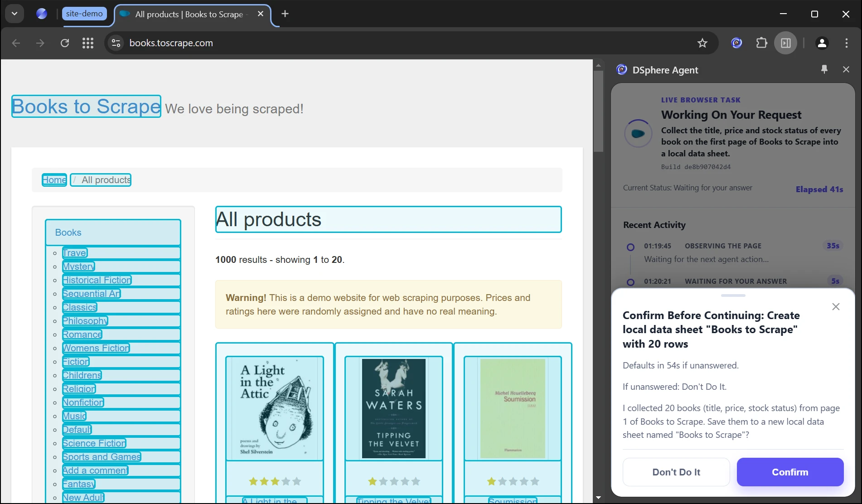Open the Historical Fiction category
The height and width of the screenshot is (504, 862).
click(97, 280)
